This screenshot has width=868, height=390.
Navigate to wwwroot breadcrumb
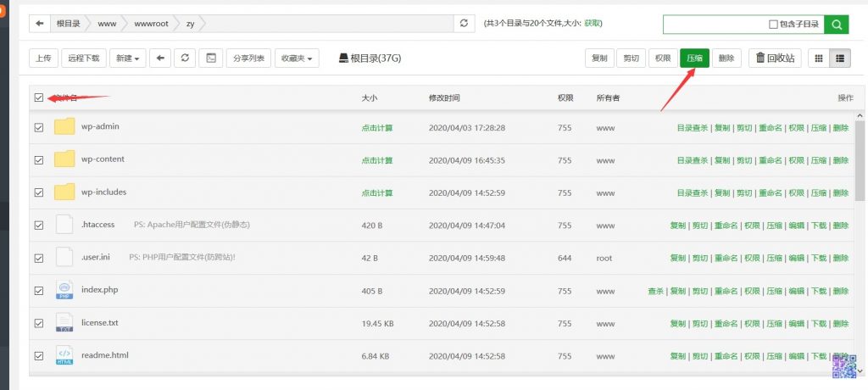click(151, 24)
